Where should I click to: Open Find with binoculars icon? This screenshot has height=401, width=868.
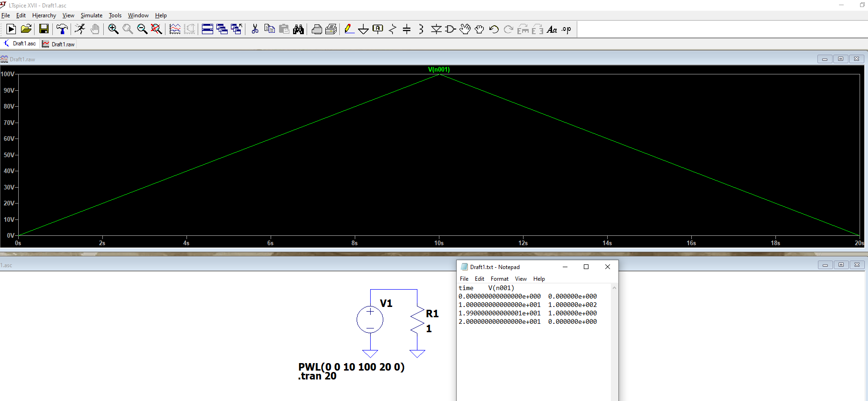(x=299, y=29)
